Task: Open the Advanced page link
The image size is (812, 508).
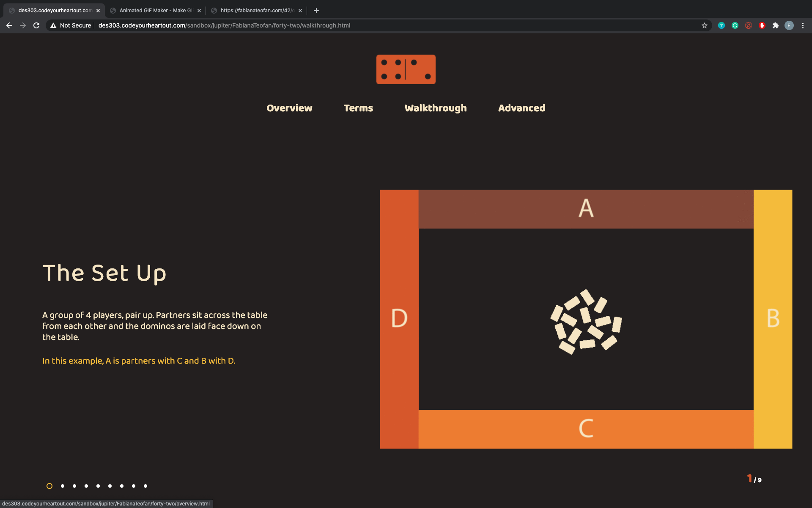Action: point(521,108)
